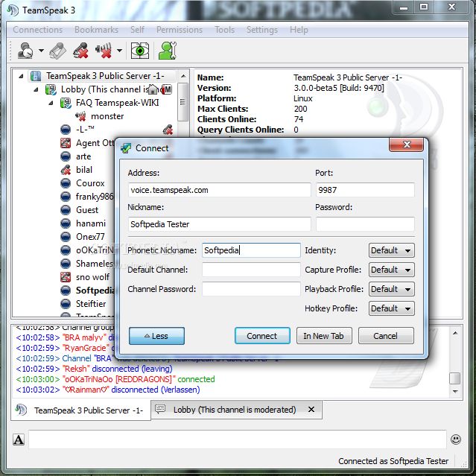Click the client icon beside Guest
The width and height of the screenshot is (476, 476).
point(66,210)
